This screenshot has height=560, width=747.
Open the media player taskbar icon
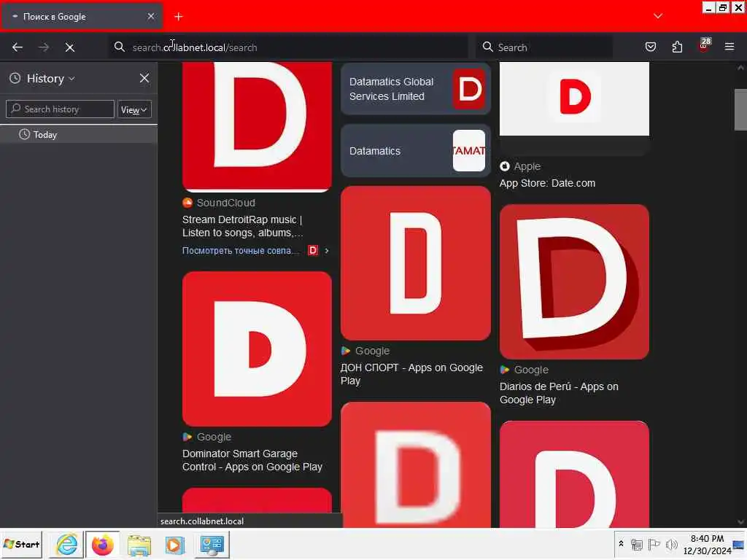(175, 544)
